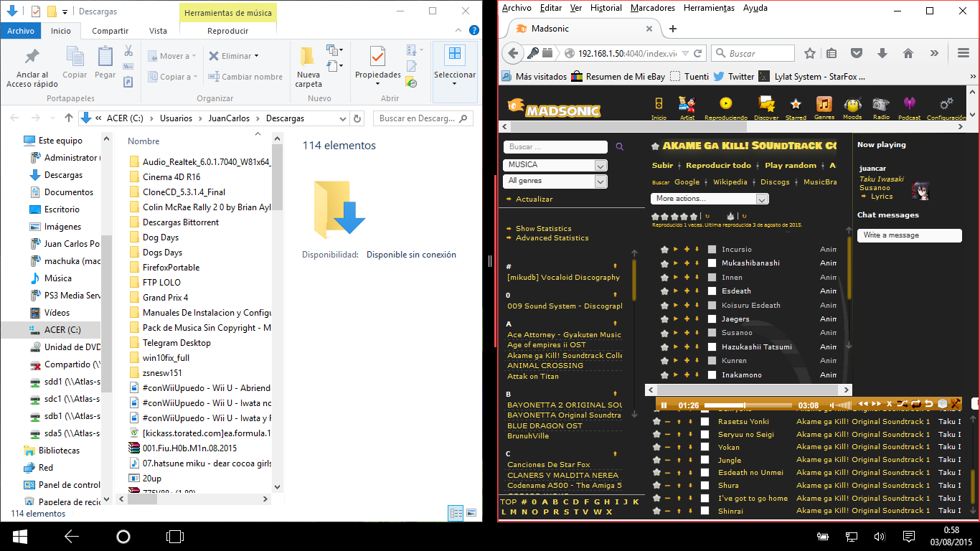Open Firefox Marcadores menu
The width and height of the screenshot is (980, 551).
(x=653, y=8)
